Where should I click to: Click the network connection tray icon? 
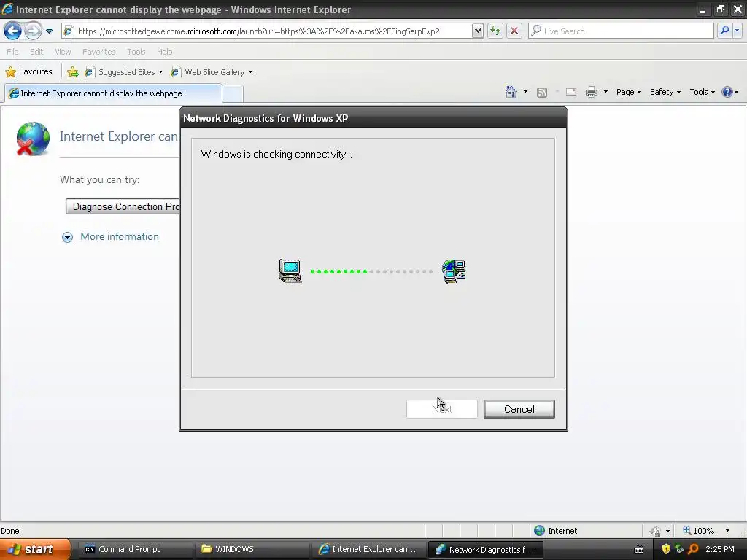[679, 549]
